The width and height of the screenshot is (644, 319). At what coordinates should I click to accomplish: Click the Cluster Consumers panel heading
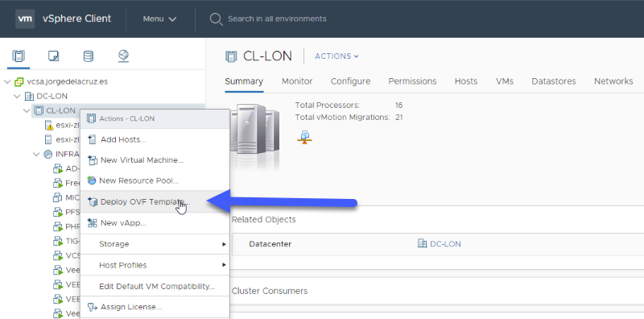pyautogui.click(x=270, y=291)
